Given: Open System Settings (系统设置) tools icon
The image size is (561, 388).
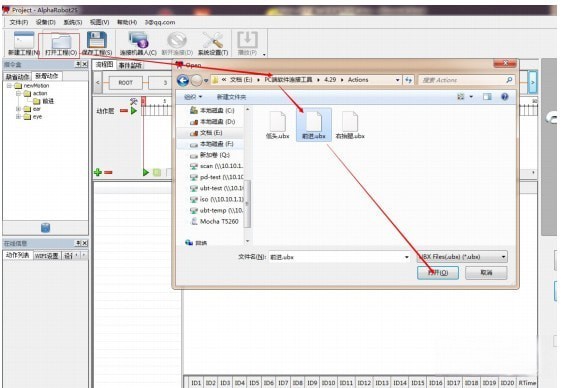Looking at the screenshot, I should [213, 40].
